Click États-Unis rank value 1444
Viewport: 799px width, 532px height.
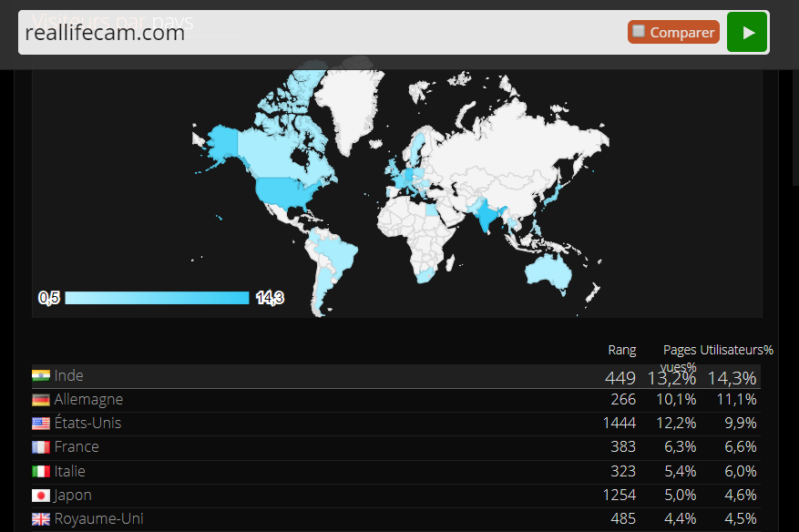[x=620, y=423]
